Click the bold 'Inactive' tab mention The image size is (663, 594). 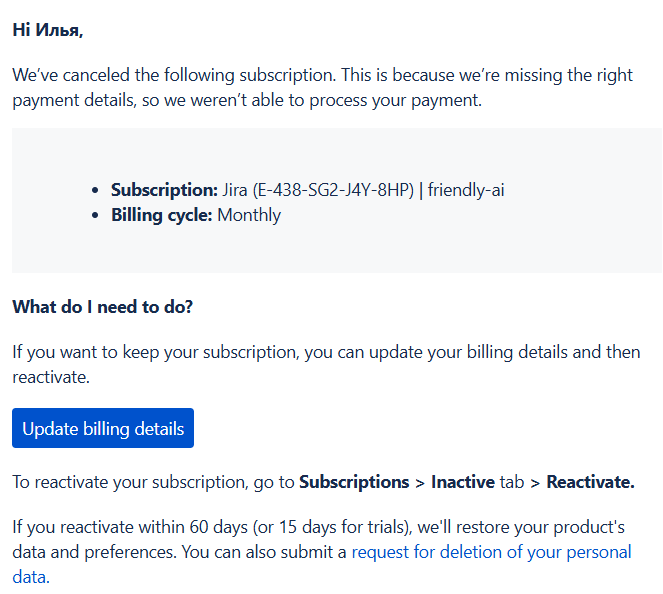pyautogui.click(x=463, y=482)
